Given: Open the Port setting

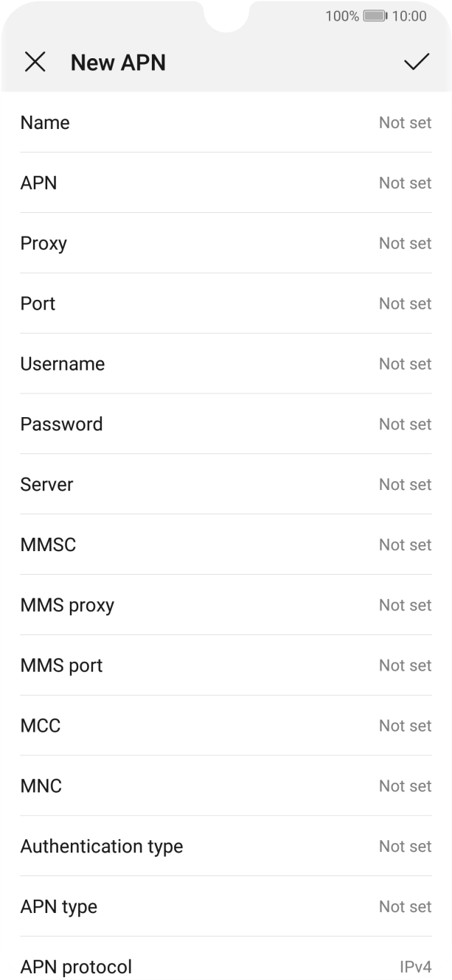Looking at the screenshot, I should pyautogui.click(x=226, y=304).
